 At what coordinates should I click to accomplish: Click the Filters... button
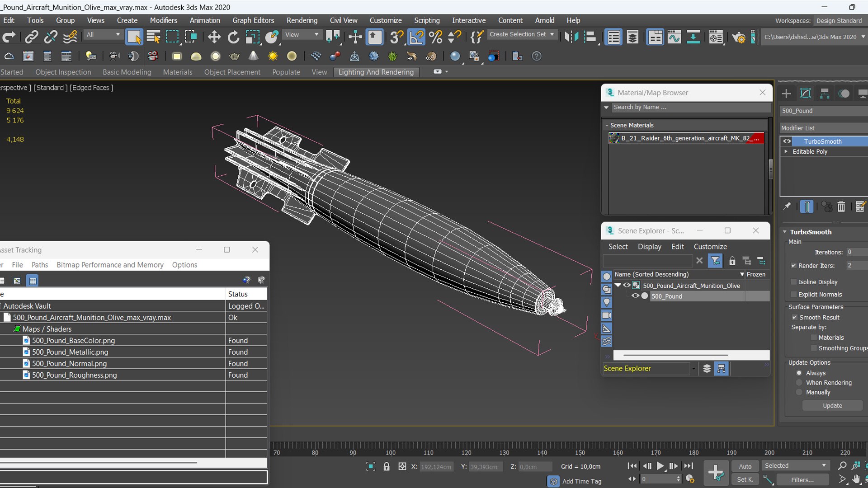click(802, 480)
